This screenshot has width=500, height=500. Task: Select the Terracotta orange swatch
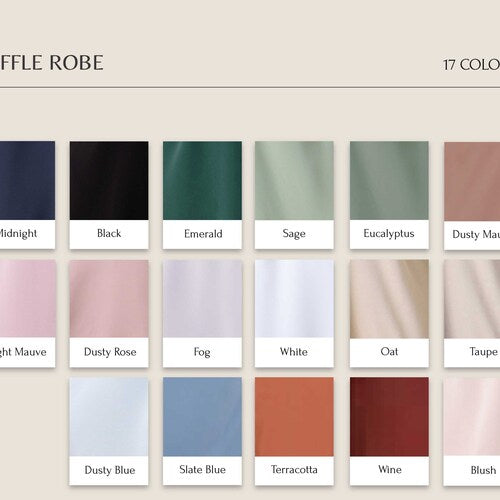pyautogui.click(x=294, y=431)
